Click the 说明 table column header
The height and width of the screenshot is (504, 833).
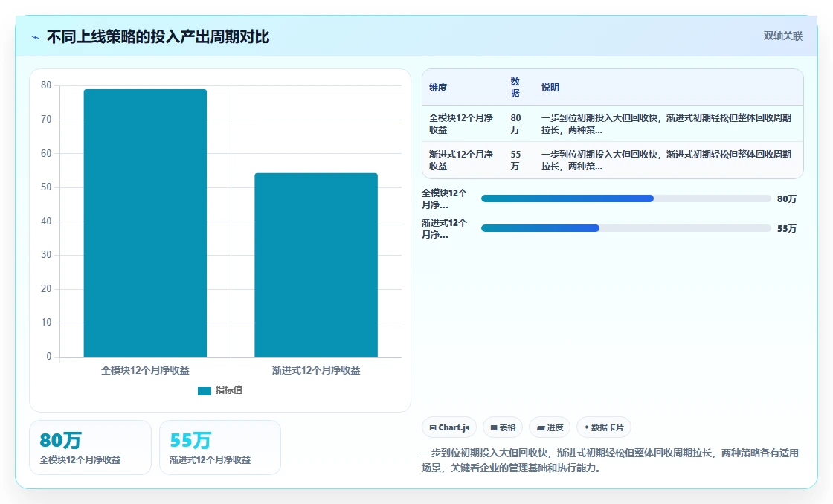[550, 88]
